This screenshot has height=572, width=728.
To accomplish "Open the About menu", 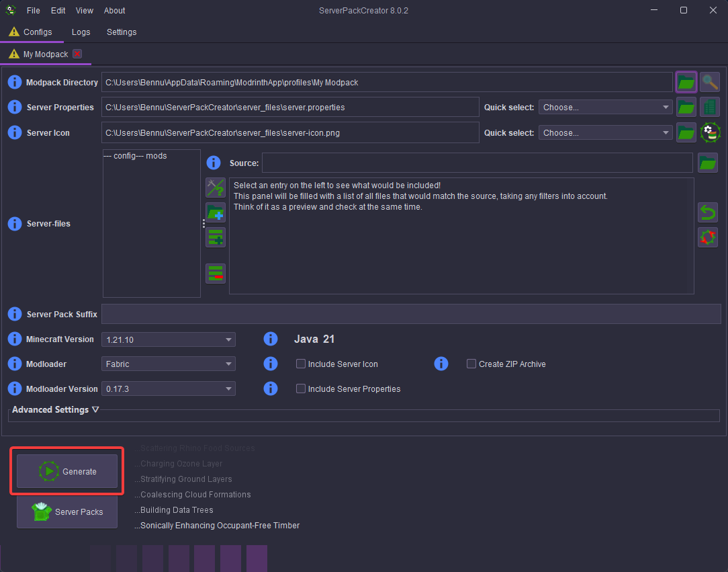I will point(114,10).
